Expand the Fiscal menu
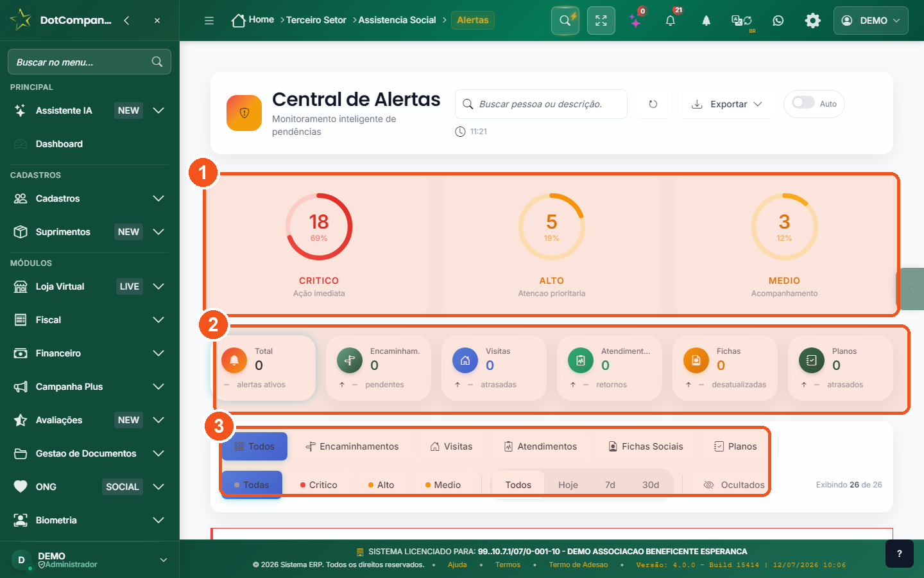This screenshot has height=578, width=924. [158, 320]
